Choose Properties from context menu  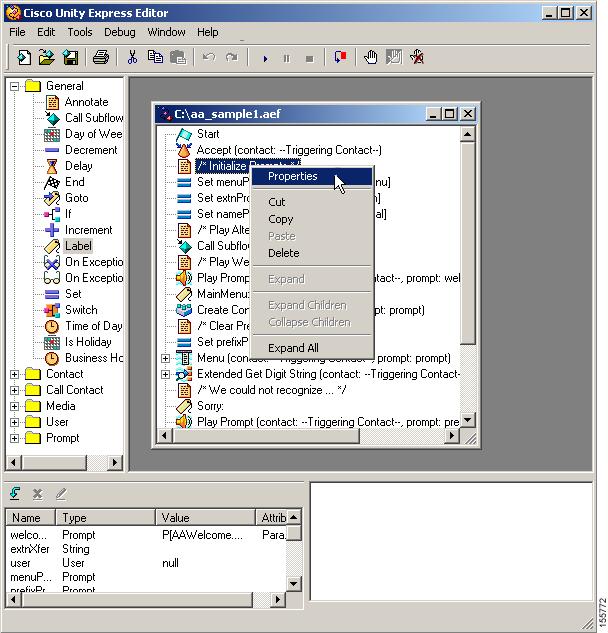click(x=312, y=176)
